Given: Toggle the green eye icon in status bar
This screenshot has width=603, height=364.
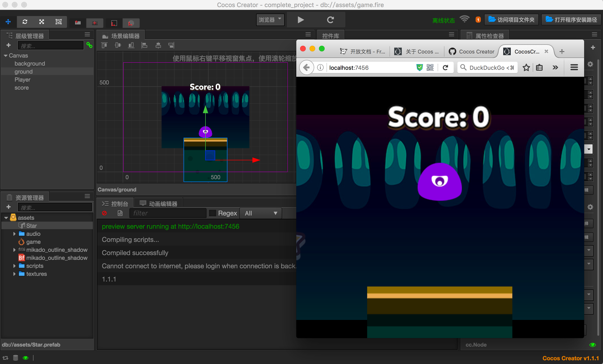Looking at the screenshot, I should pyautogui.click(x=25, y=358).
